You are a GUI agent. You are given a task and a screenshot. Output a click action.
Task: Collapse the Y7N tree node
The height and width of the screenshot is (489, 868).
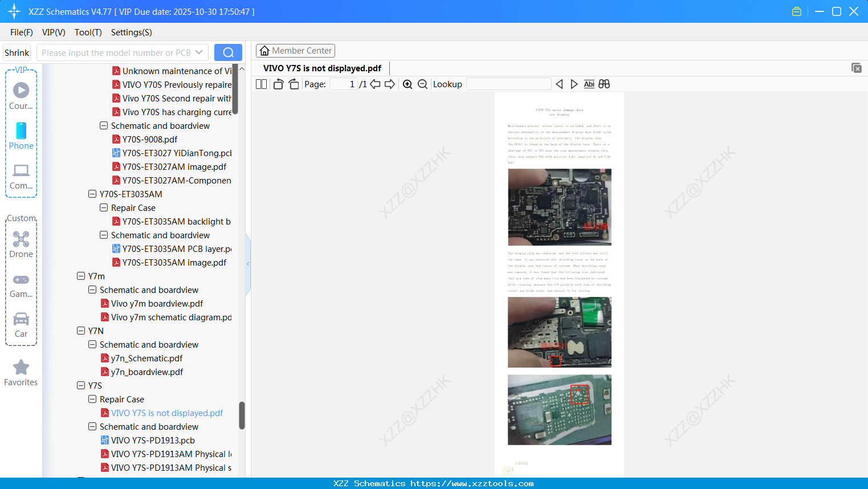coord(81,331)
